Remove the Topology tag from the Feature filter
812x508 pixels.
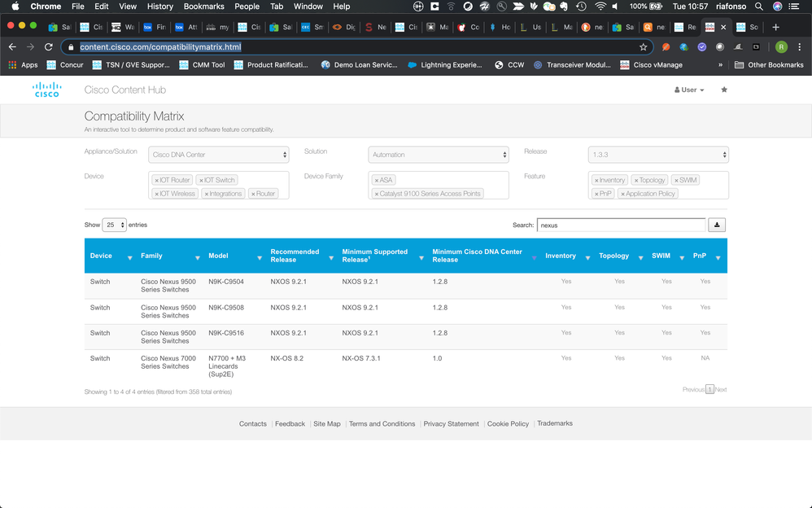pyautogui.click(x=636, y=181)
